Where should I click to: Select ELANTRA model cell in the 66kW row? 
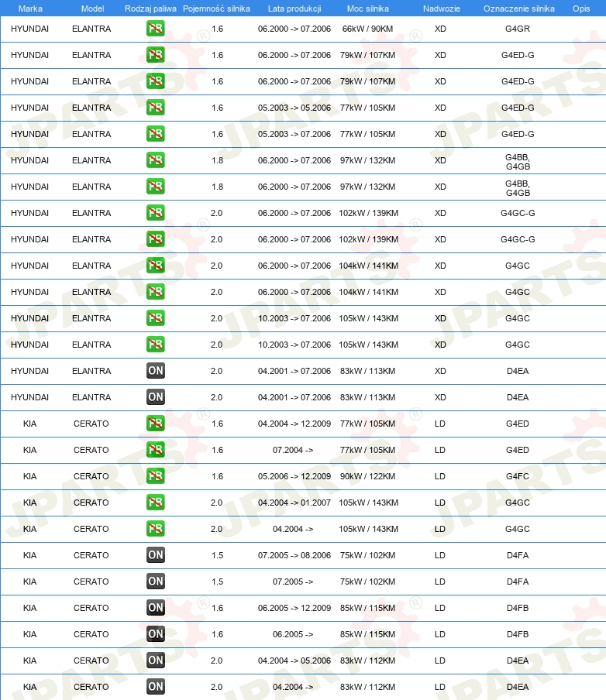coord(91,29)
